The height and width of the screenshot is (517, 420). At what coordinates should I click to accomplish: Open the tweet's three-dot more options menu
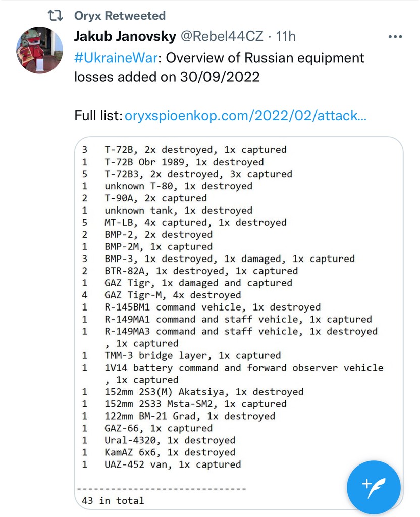click(395, 37)
